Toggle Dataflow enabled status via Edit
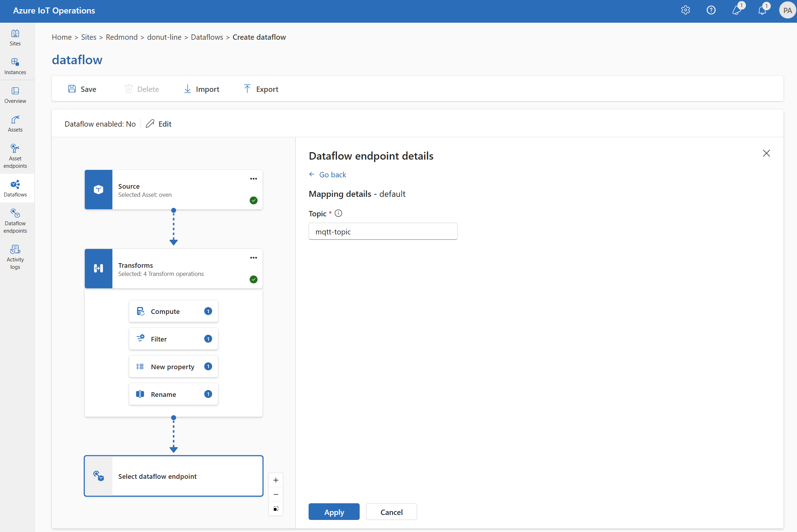The image size is (797, 532). coord(159,123)
